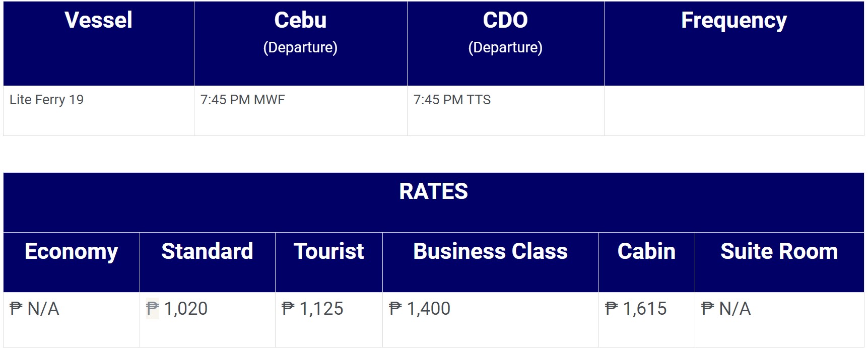
Task: Click the Vessel column header
Action: click(x=99, y=43)
